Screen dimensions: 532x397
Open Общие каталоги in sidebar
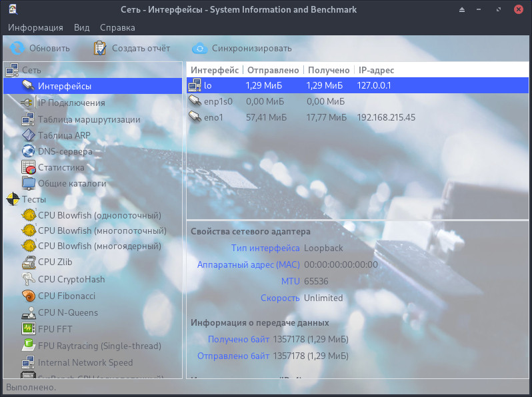pyautogui.click(x=72, y=183)
